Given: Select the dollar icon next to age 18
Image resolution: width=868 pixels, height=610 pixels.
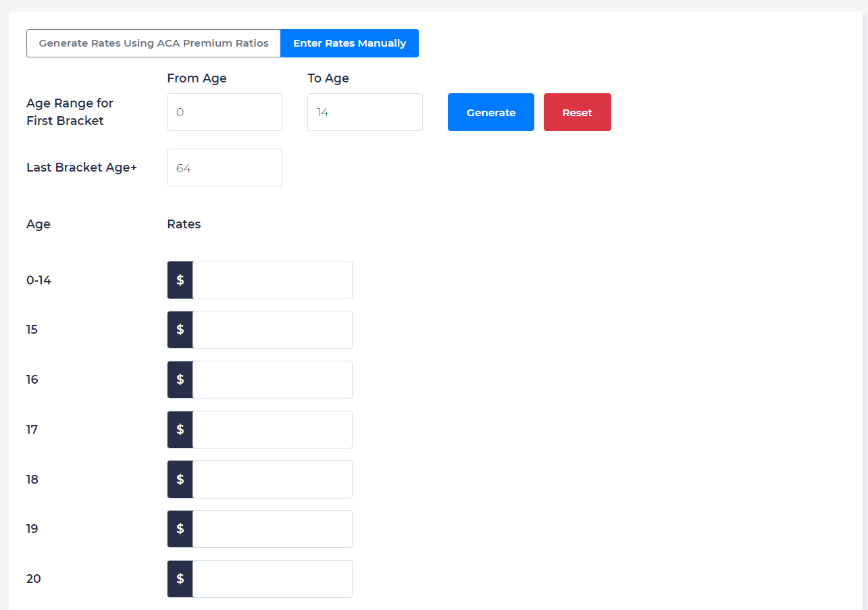Looking at the screenshot, I should (180, 479).
